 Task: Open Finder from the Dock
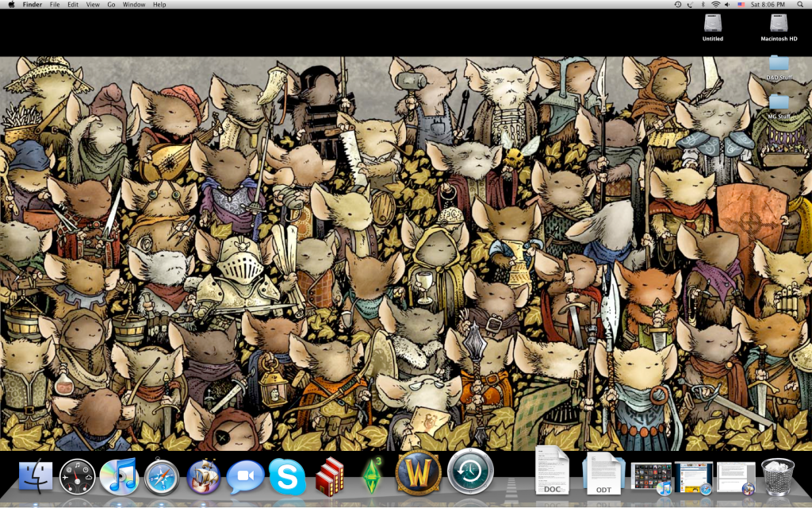click(36, 477)
